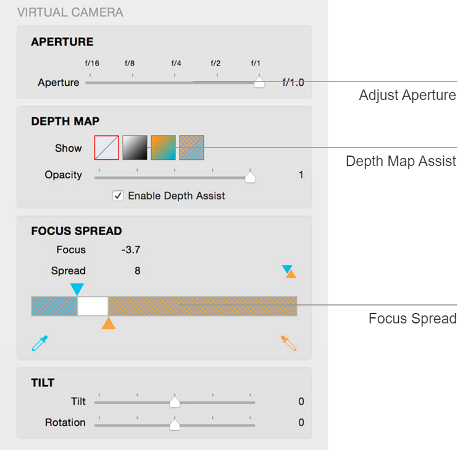
Task: Select the grayscale depth map display option
Action: [135, 148]
